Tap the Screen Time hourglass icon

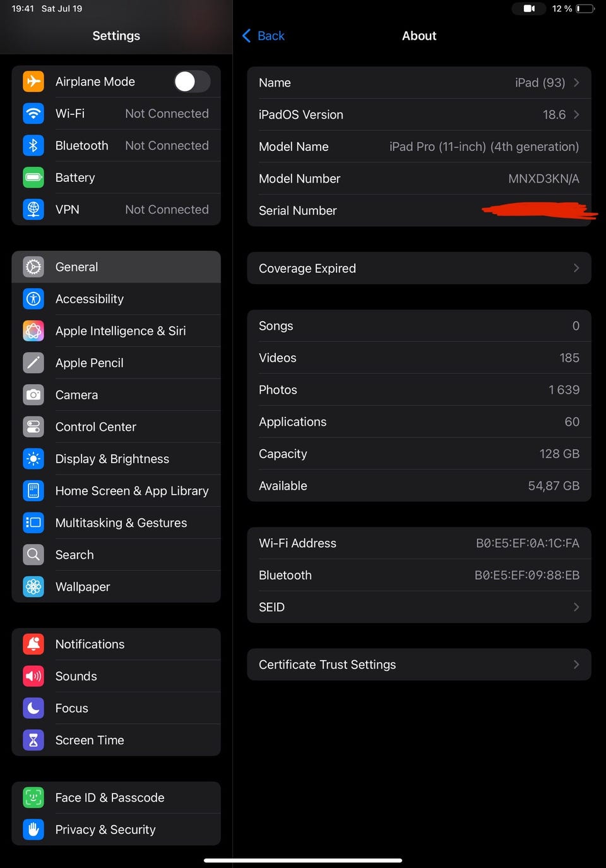[33, 740]
